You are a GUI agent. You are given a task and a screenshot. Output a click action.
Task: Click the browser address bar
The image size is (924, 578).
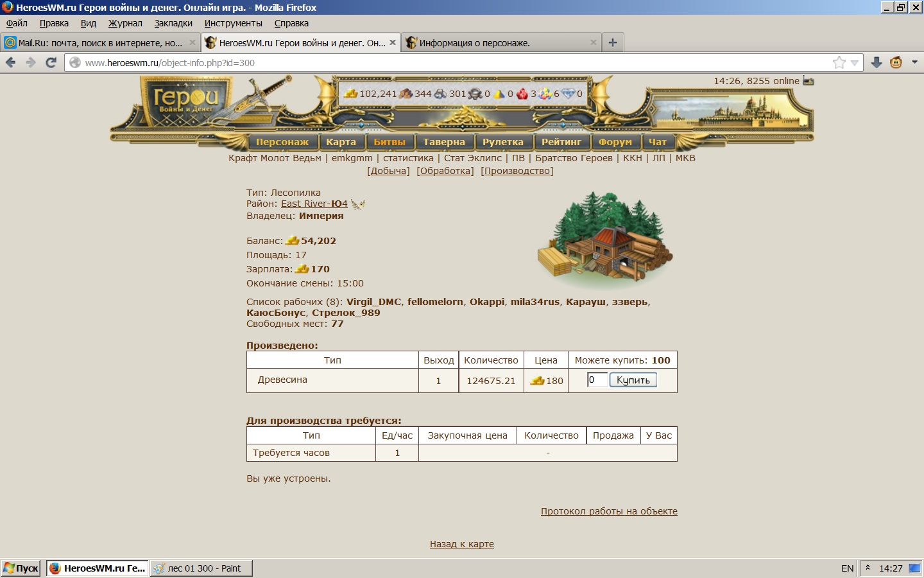click(449, 63)
